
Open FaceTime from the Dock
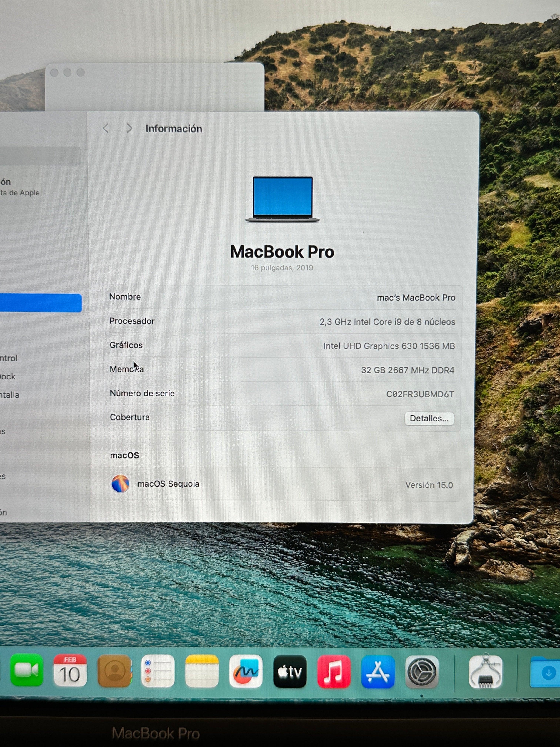[27, 670]
